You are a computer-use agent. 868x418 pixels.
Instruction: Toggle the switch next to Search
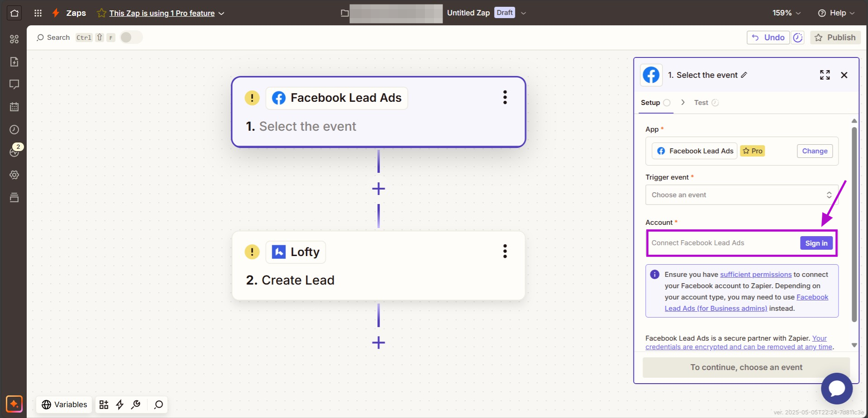[x=131, y=38]
